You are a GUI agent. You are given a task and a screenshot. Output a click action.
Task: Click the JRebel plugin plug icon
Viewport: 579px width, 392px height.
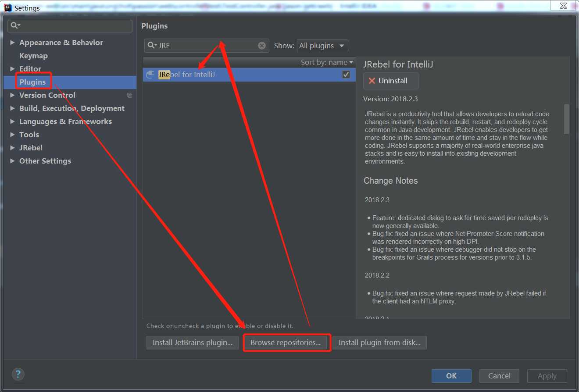tap(150, 75)
